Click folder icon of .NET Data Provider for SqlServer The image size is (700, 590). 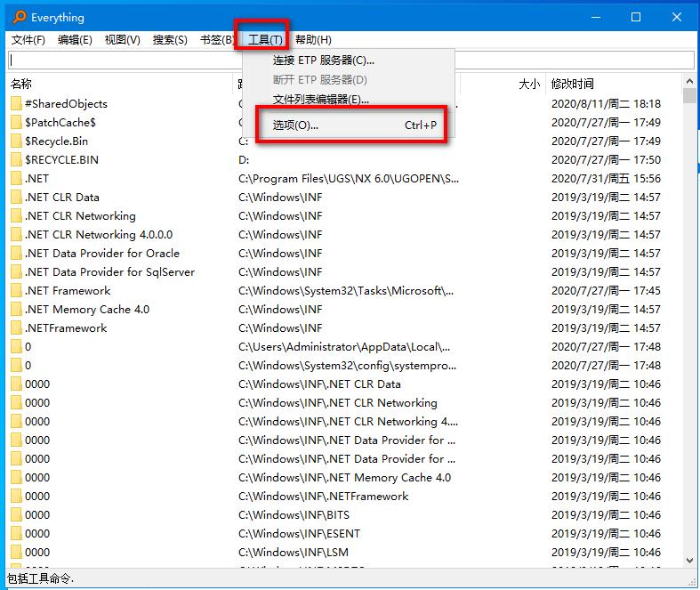[16, 272]
